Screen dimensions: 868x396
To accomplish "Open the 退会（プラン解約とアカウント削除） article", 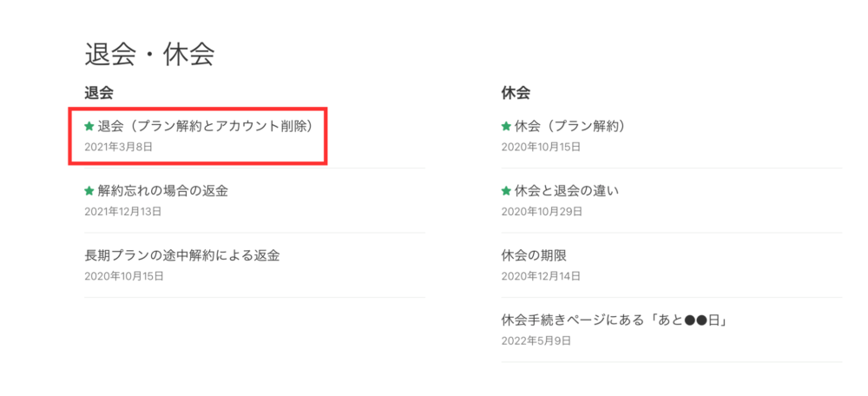I will (x=206, y=127).
